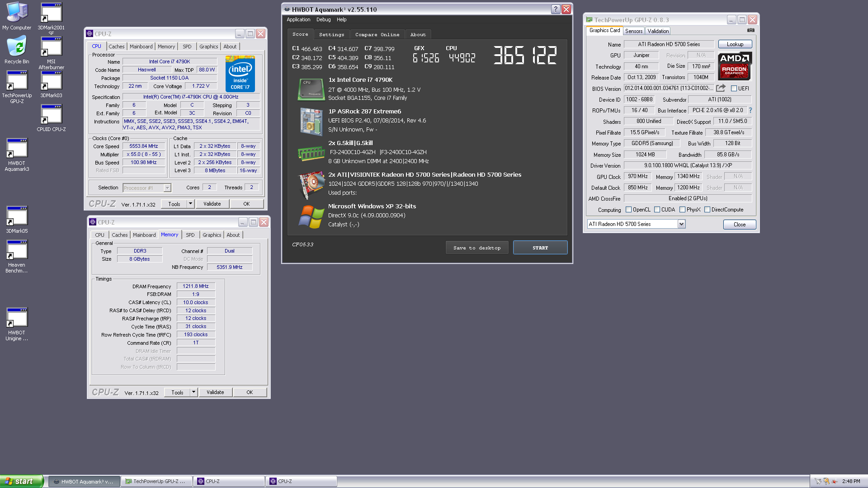Open the Debug menu in Aquamark

coord(323,19)
